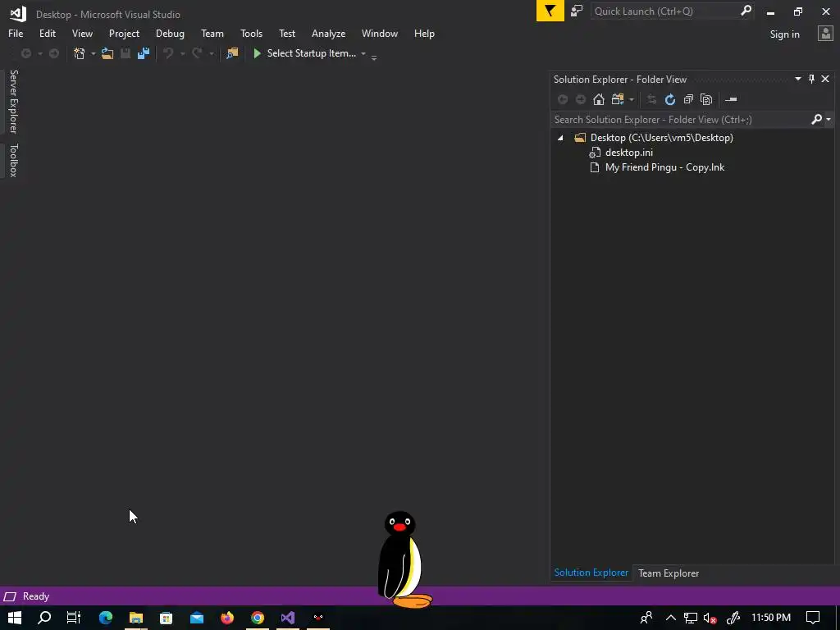Click the Undo arrow in the toolbar
The image size is (840, 630).
168,53
